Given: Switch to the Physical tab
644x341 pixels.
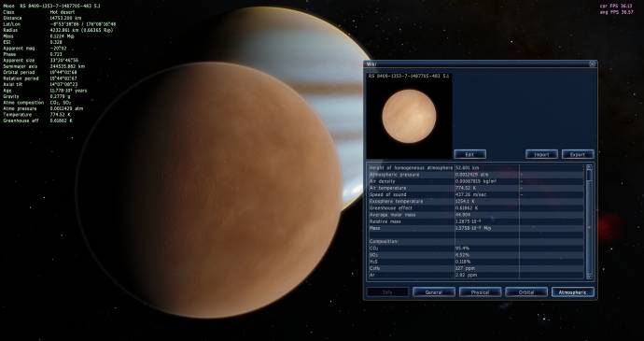Looking at the screenshot, I should (x=480, y=292).
